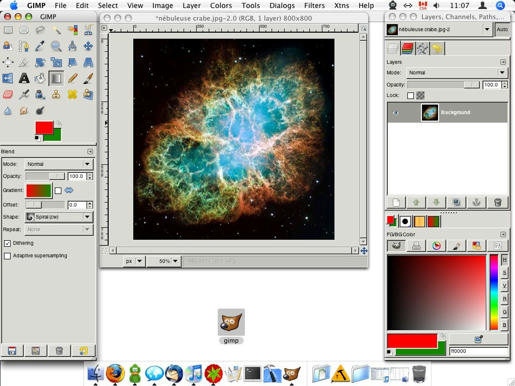Toggle the Dithering checkbox
The height and width of the screenshot is (386, 515).
click(7, 243)
